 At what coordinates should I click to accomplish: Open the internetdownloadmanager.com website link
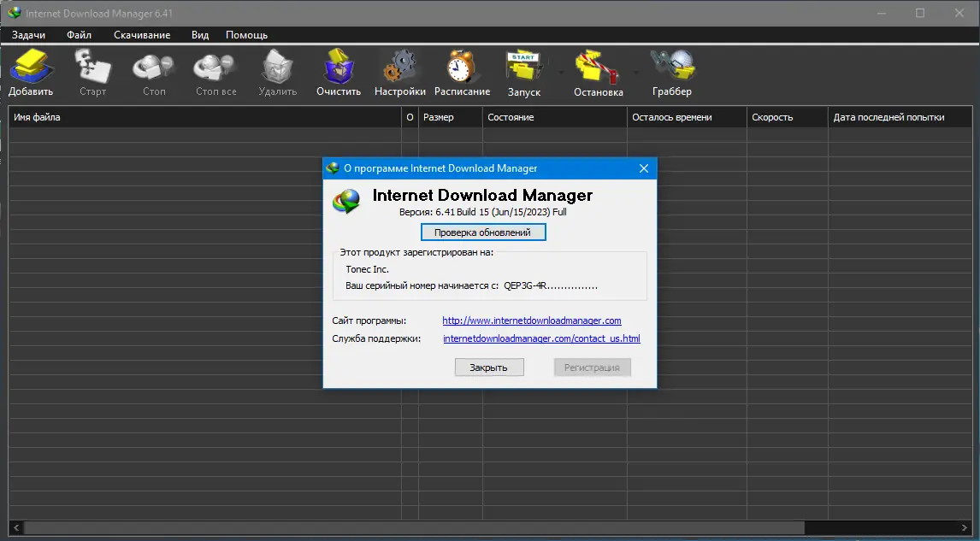[x=531, y=320]
